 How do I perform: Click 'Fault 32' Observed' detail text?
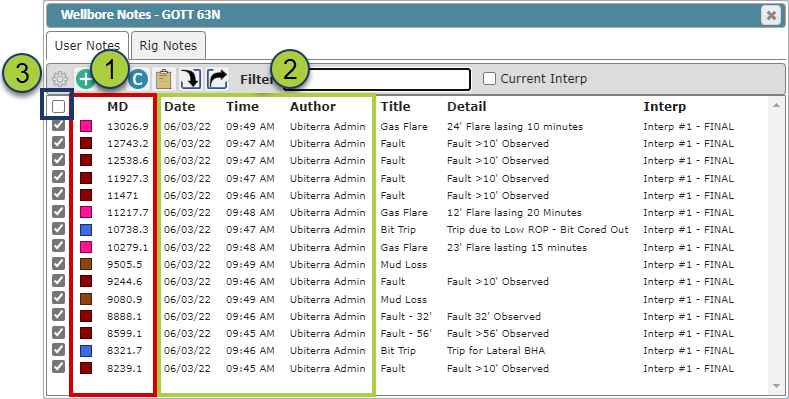494,316
